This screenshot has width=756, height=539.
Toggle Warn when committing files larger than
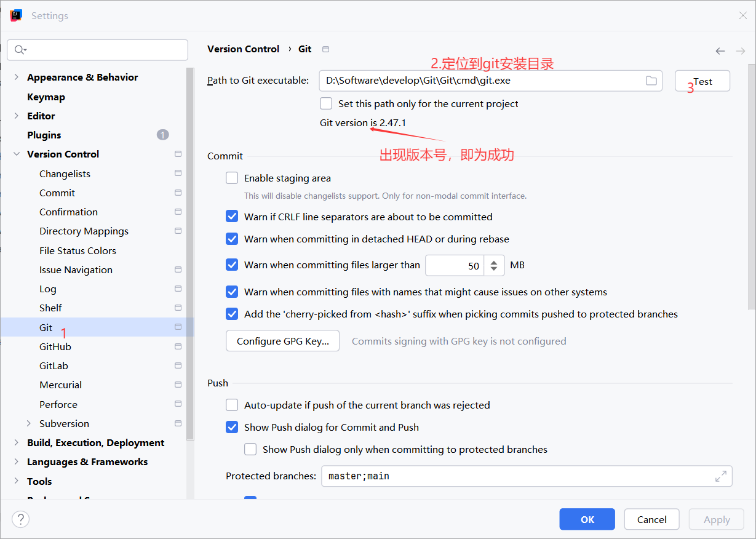[232, 265]
